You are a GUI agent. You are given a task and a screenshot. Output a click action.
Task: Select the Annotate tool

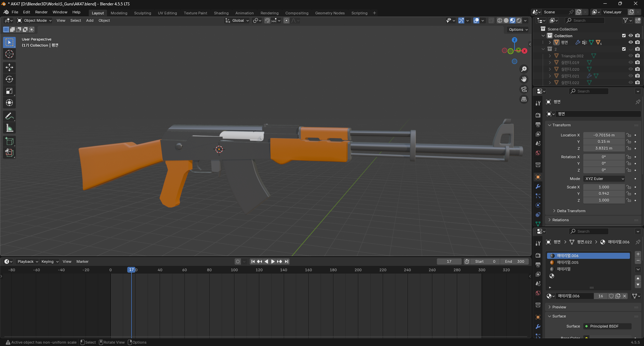point(9,116)
